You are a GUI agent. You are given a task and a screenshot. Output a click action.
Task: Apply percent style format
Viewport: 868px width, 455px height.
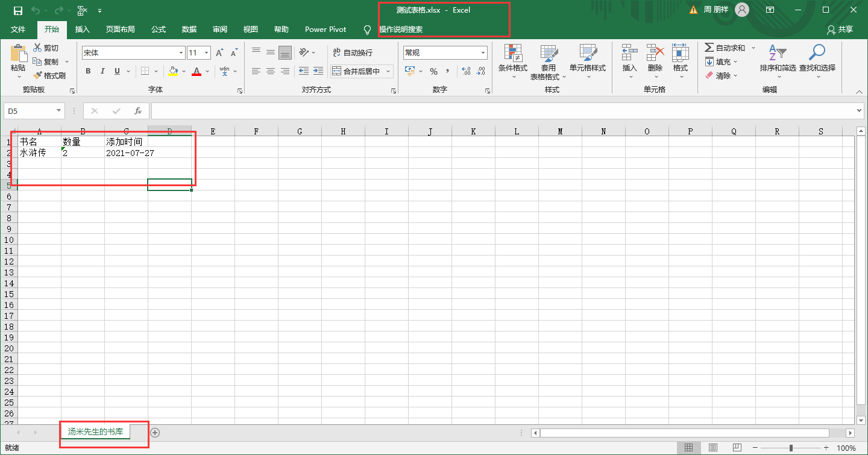coord(433,71)
